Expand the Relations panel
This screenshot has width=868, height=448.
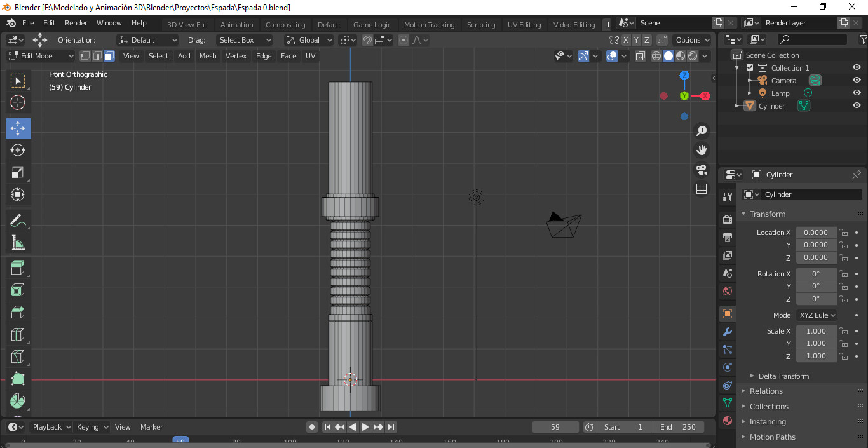coord(766,391)
